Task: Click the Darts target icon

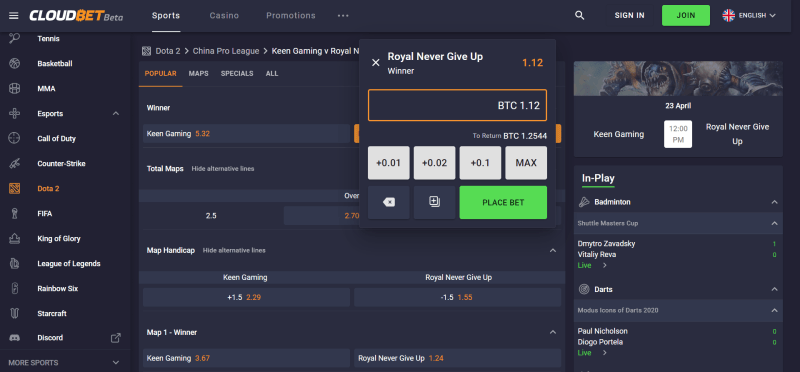Action: pyautogui.click(x=584, y=289)
